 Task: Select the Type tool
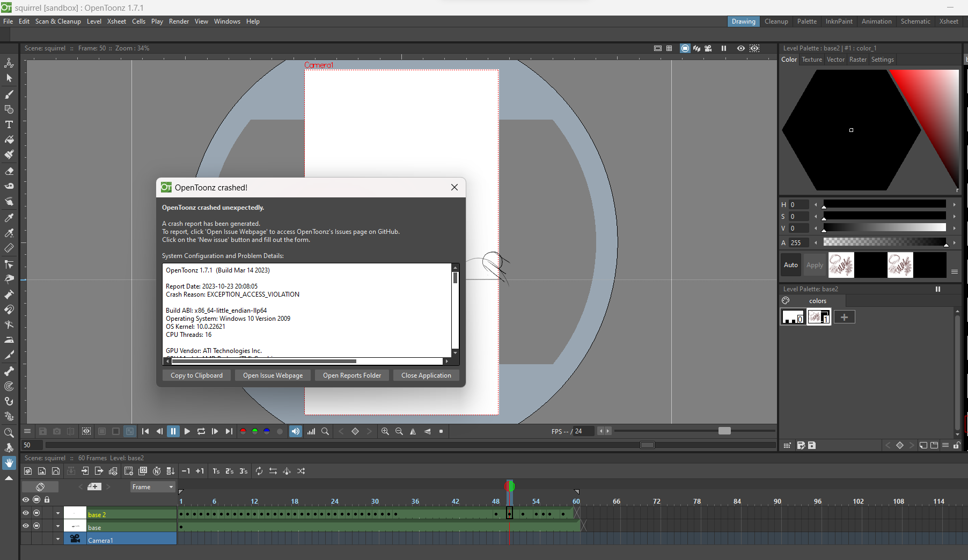(9, 124)
